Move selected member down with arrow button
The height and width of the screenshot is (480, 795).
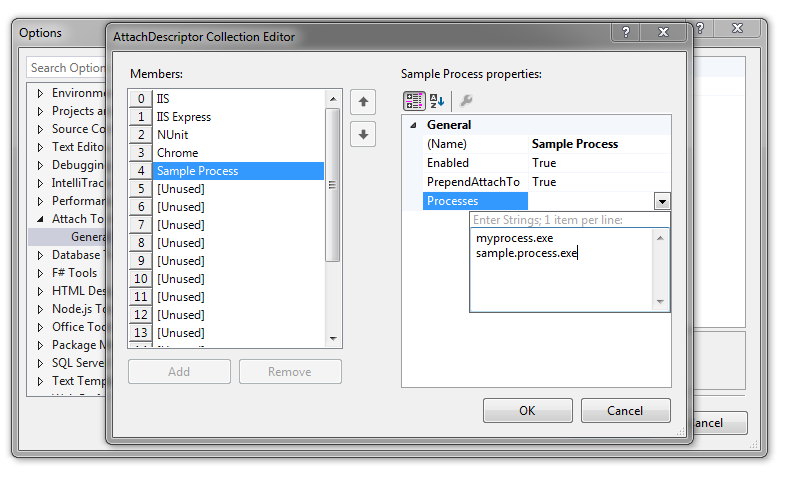coord(363,133)
